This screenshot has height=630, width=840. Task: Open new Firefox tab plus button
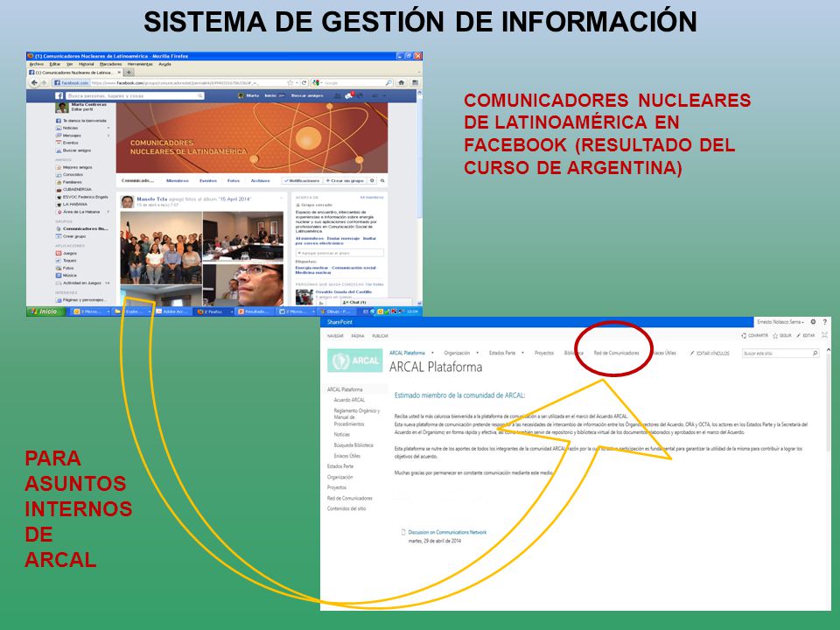(x=129, y=72)
